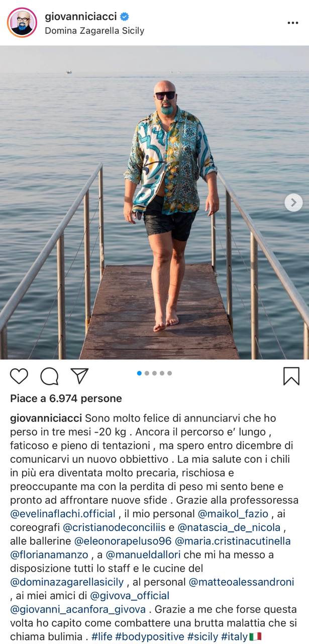
Task: Open the @dominazagarellasicily mention
Action: click(68, 582)
